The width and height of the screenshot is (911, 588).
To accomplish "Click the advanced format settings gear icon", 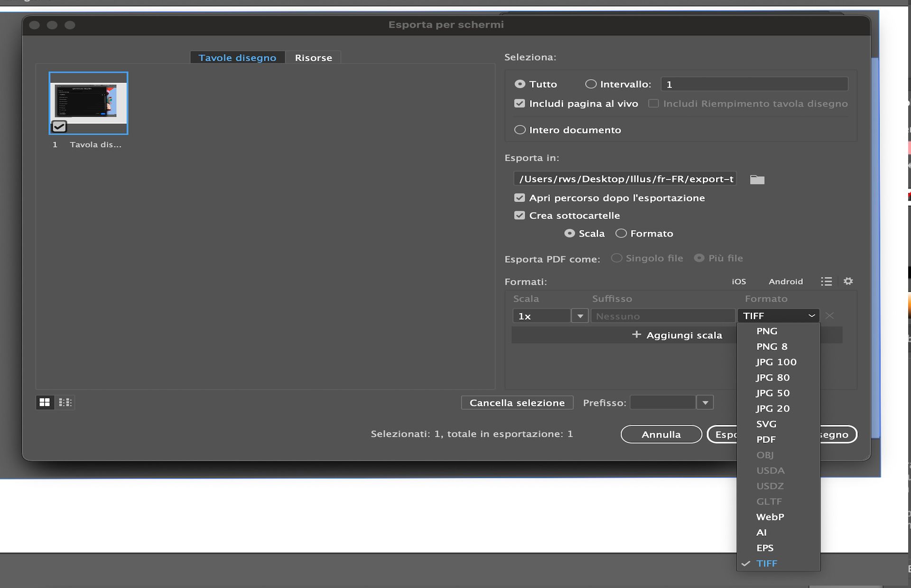I will pyautogui.click(x=848, y=281).
